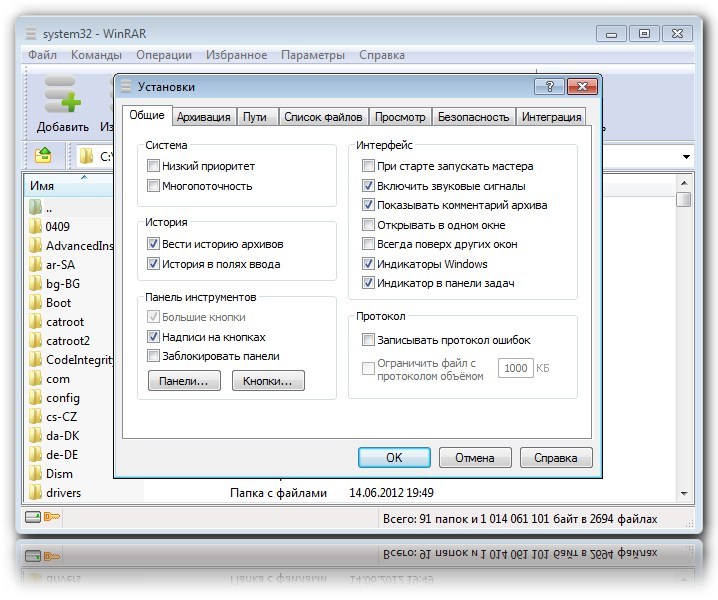The width and height of the screenshot is (718, 600).
Task: Click the help question mark button in the Установки title bar
Action: 549,86
